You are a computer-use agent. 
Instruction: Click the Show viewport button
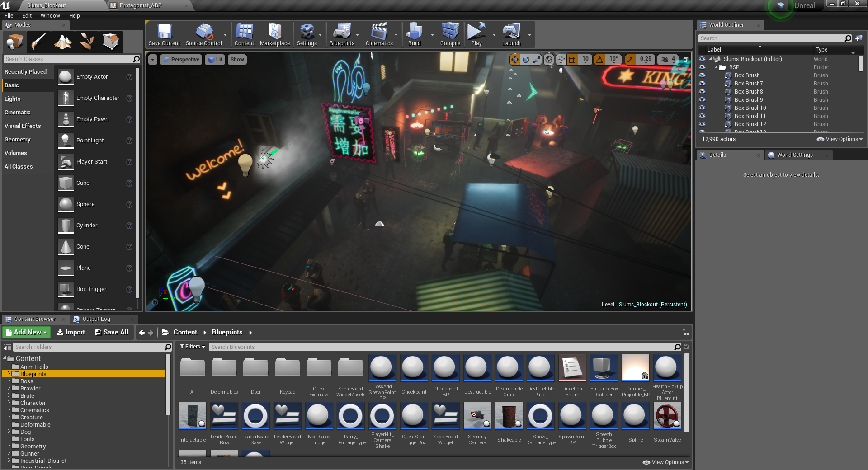coord(237,59)
